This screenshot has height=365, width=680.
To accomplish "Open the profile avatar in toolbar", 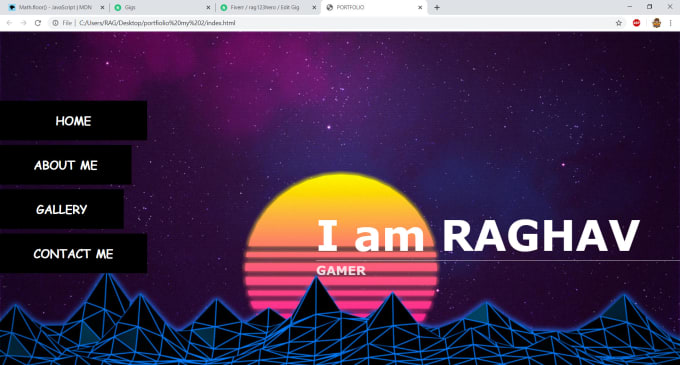I will [656, 23].
